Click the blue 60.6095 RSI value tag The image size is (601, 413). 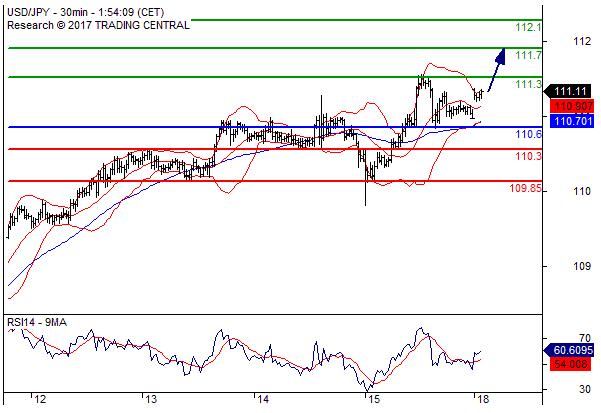[569, 350]
